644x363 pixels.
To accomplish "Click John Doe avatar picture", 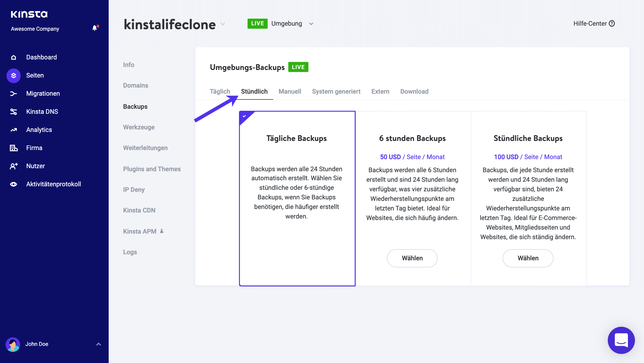I will point(13,344).
